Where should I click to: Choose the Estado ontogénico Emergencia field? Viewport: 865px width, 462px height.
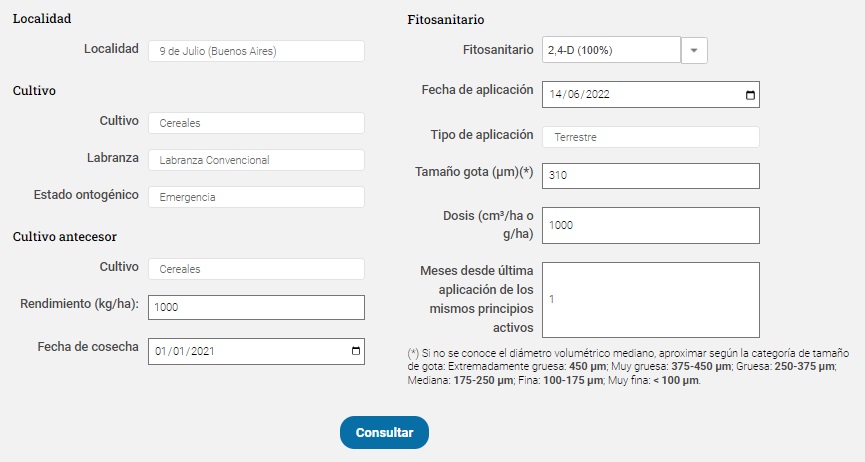256,197
